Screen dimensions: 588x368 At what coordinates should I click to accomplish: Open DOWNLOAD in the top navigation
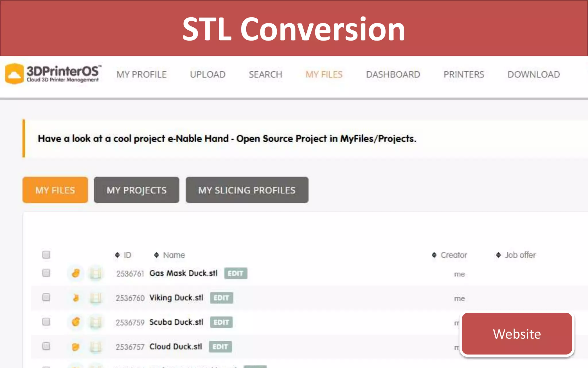click(x=534, y=74)
